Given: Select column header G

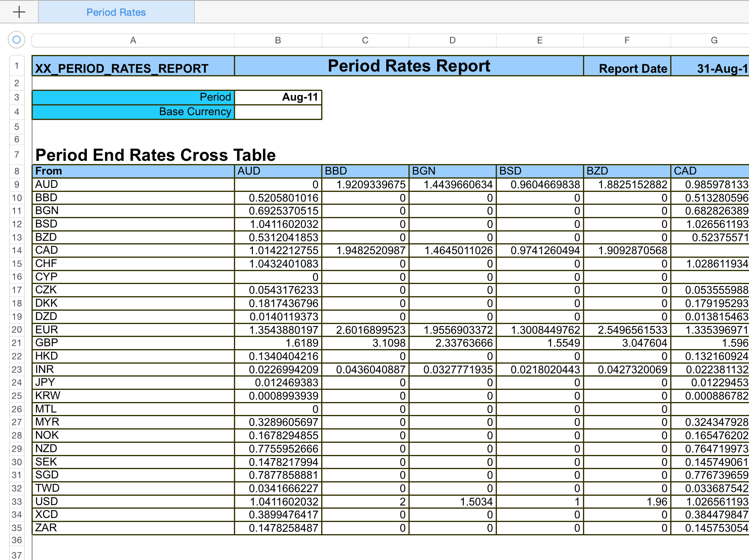Looking at the screenshot, I should pos(713,40).
